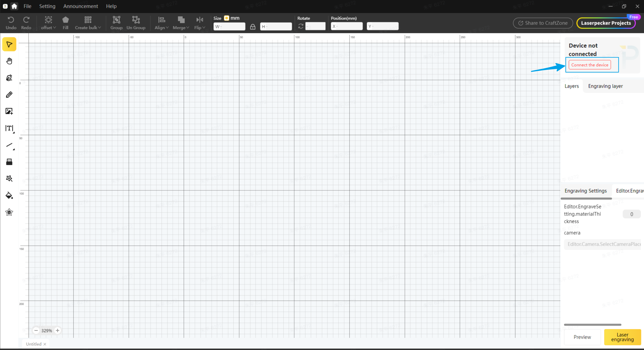Click the home icon
Image resolution: width=644 pixels, height=350 pixels.
14,6
